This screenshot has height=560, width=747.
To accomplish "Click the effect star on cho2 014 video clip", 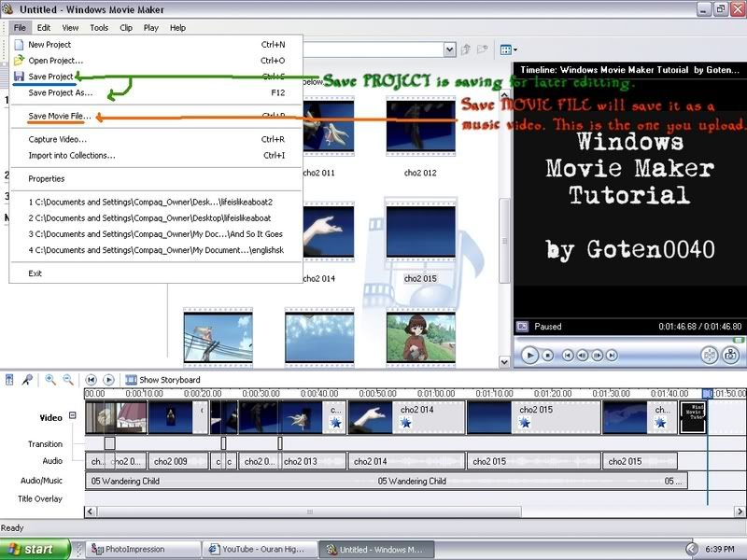I will tap(405, 423).
